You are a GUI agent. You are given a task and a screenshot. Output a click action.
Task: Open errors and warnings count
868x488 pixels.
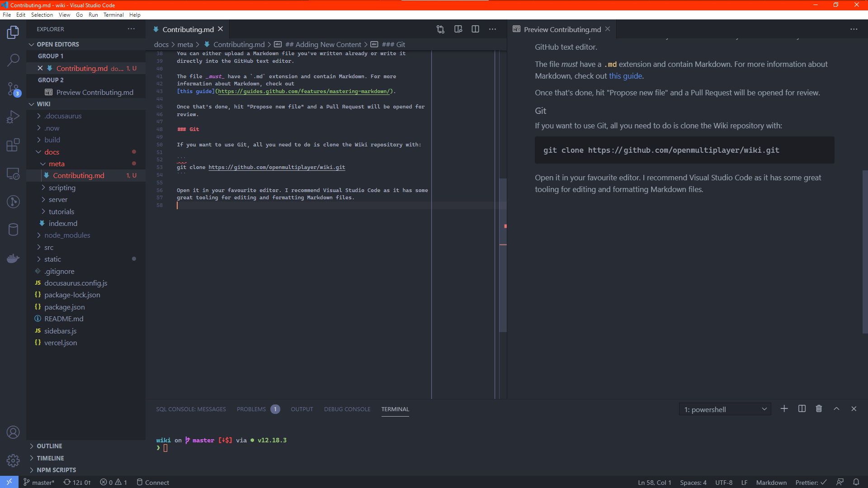(113, 482)
